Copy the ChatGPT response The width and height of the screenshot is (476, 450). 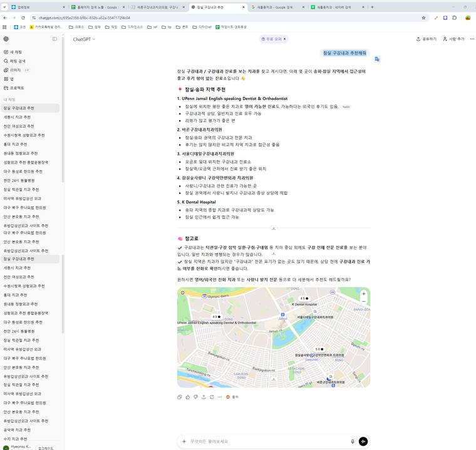point(179,397)
